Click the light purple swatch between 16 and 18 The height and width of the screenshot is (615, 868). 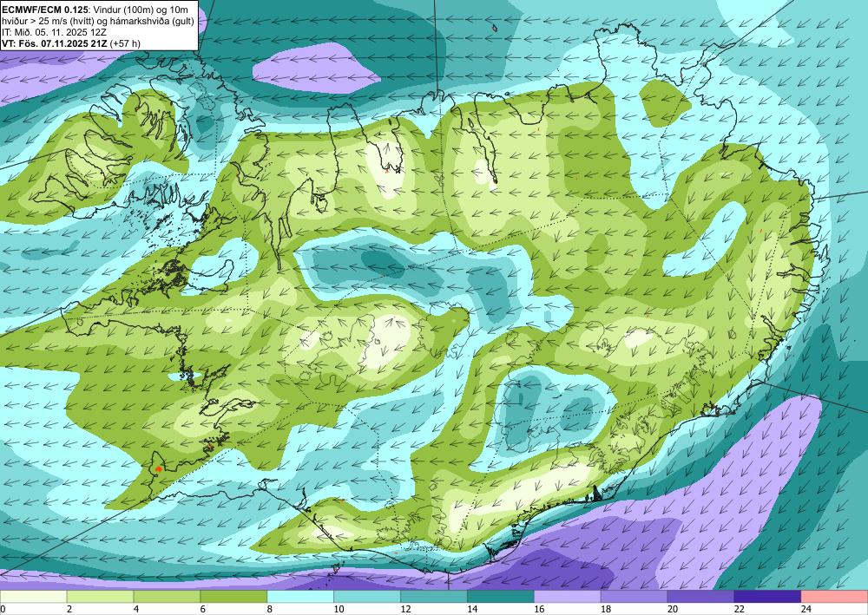click(x=568, y=597)
